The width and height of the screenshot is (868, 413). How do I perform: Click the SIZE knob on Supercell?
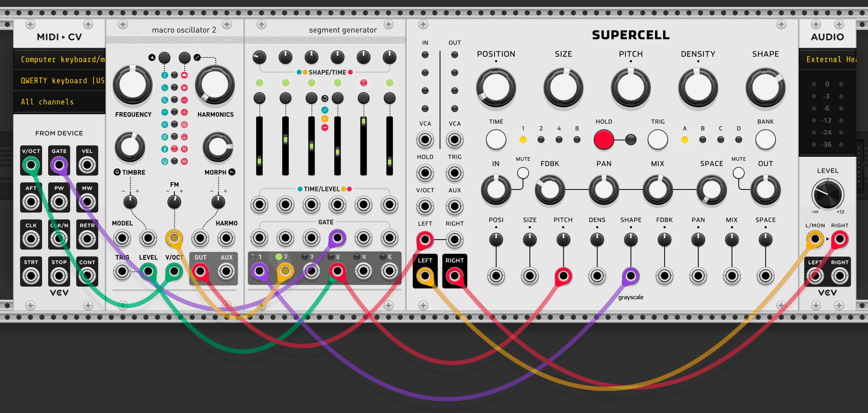tap(563, 87)
